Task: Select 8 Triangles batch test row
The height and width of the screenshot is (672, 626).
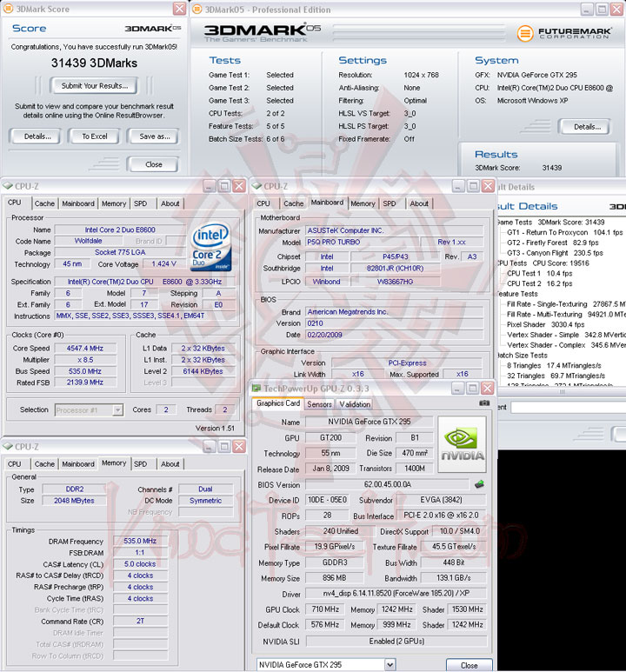Action: [554, 366]
